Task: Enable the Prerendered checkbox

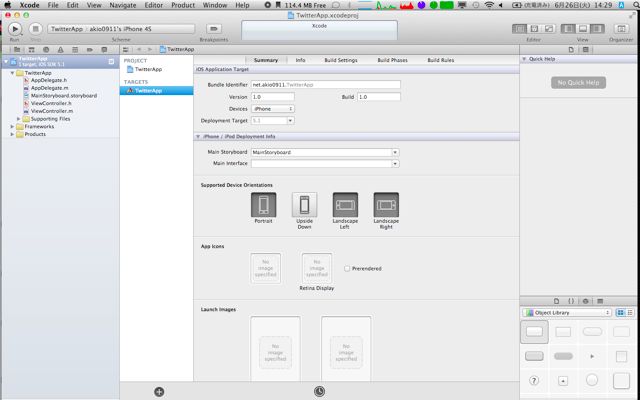Action: 347,269
